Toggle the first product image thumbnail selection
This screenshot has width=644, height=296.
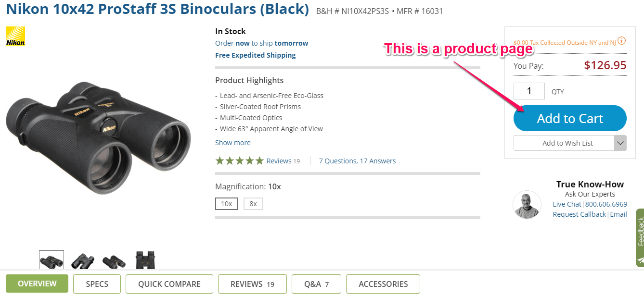tap(51, 259)
